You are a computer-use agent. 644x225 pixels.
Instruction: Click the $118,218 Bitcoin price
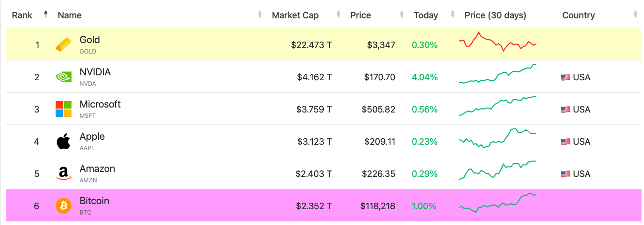[378, 206]
